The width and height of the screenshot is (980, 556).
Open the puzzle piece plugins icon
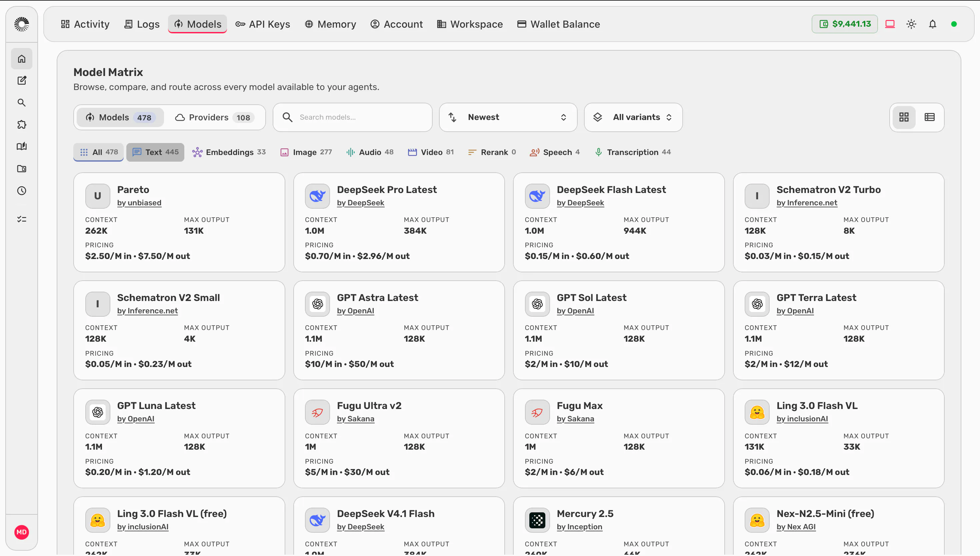(21, 124)
